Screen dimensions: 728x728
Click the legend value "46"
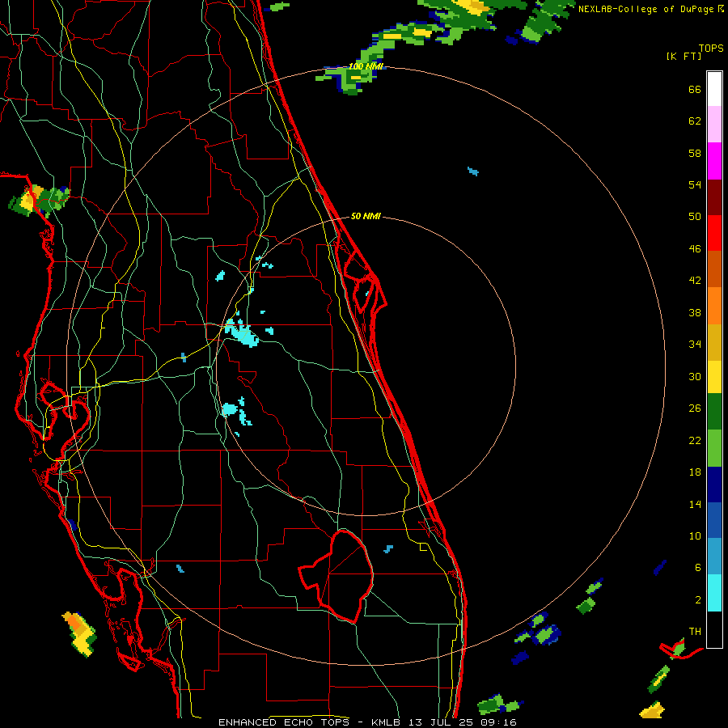coord(695,249)
